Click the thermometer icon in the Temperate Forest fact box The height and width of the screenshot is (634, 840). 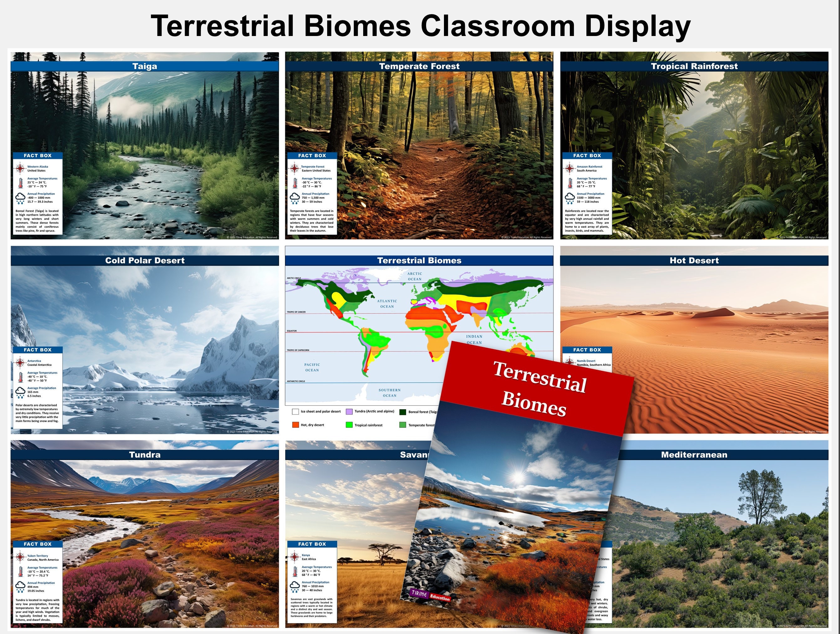(294, 182)
